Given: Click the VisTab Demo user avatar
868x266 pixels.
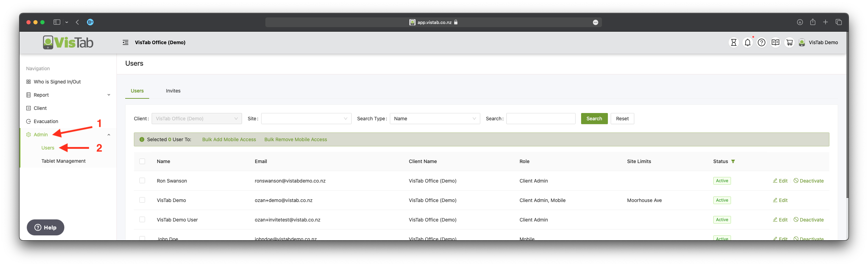Looking at the screenshot, I should click(x=802, y=42).
